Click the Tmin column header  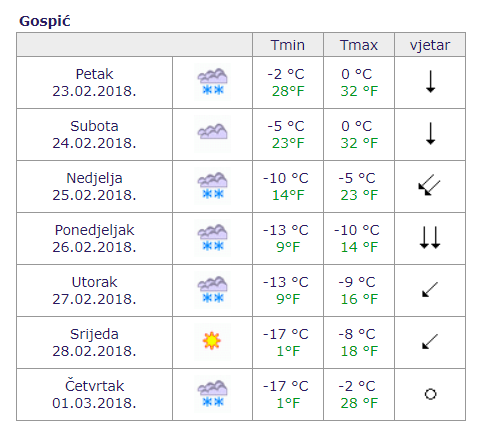click(288, 45)
